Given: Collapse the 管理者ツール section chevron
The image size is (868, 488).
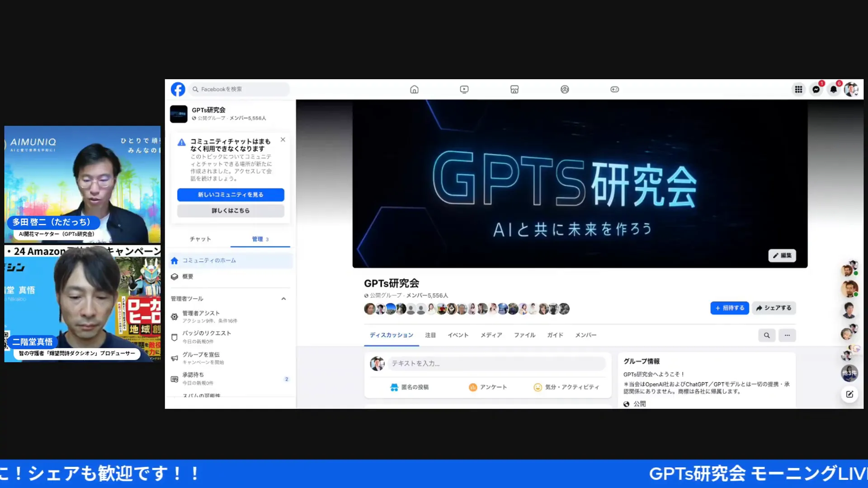Looking at the screenshot, I should 283,299.
